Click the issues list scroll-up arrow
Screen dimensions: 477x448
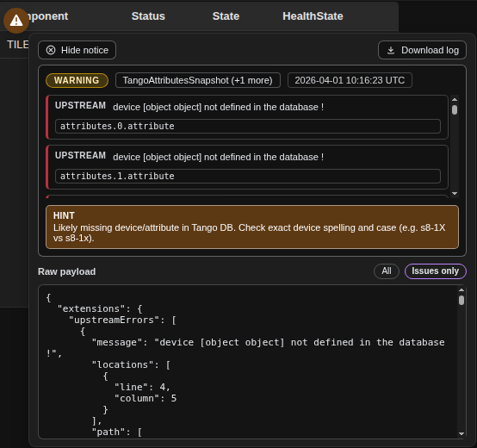click(455, 100)
